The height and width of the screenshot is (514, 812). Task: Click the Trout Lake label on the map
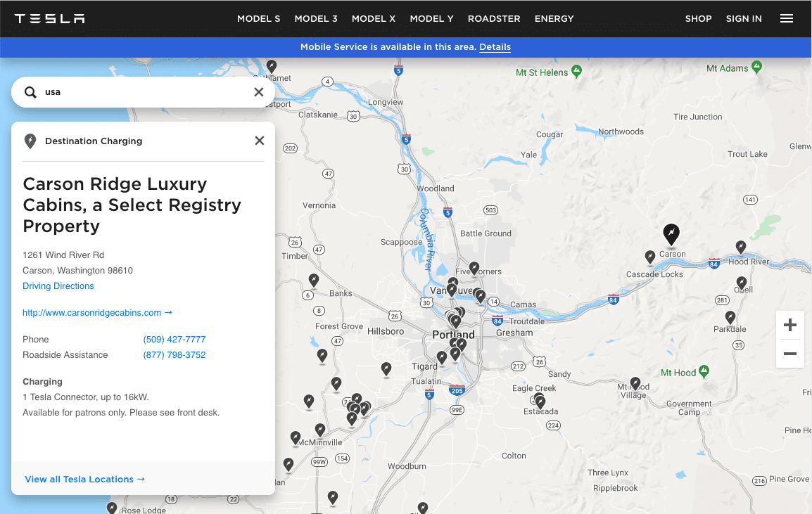(x=747, y=154)
